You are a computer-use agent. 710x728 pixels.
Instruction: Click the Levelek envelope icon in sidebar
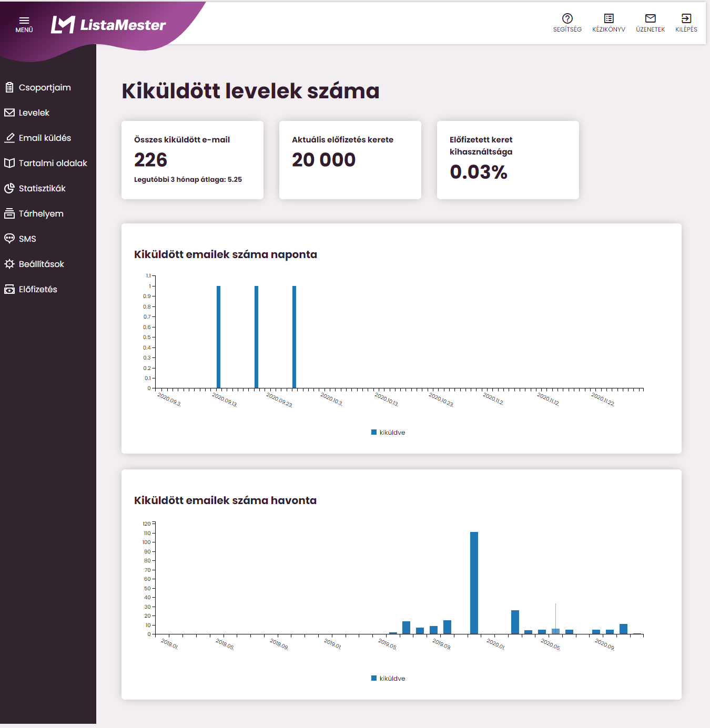tap(9, 112)
